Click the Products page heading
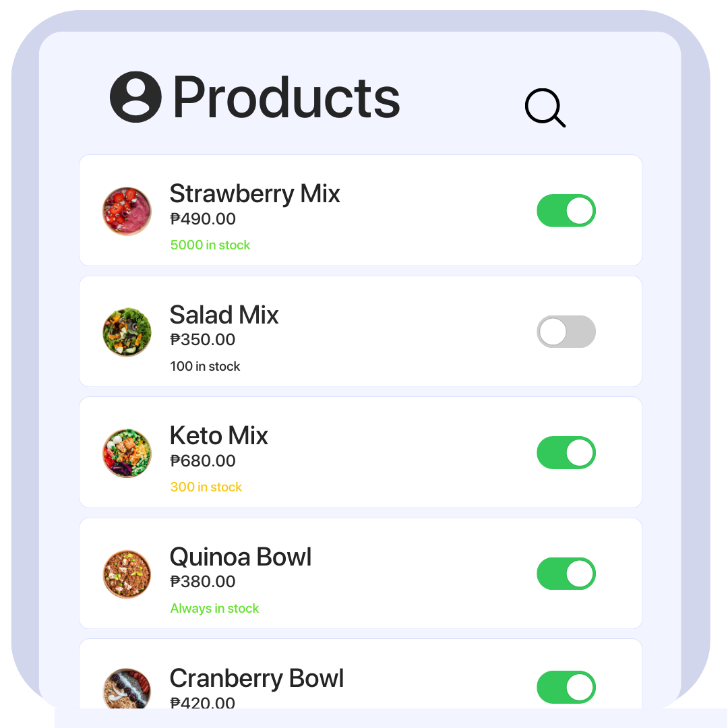The height and width of the screenshot is (728, 728). (286, 98)
